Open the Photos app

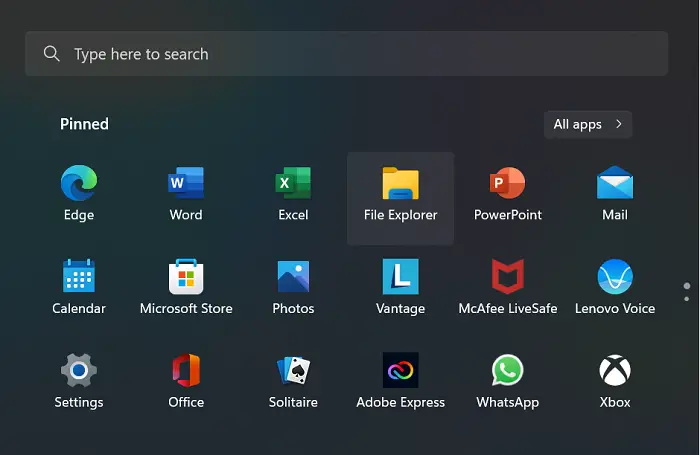(293, 276)
